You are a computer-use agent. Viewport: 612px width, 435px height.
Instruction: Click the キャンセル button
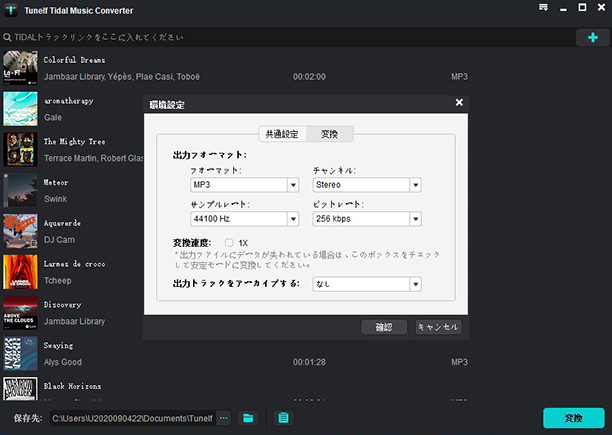coord(439,327)
